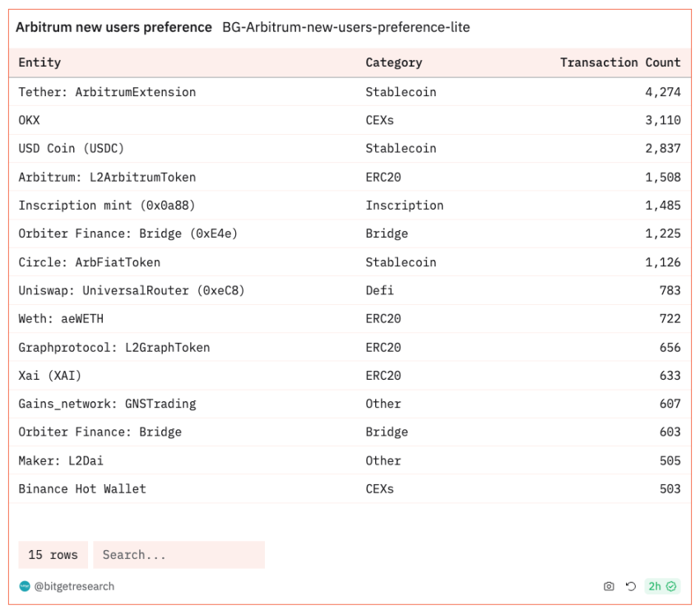The width and height of the screenshot is (700, 610).
Task: Click the 4,274 transaction count cell
Action: [663, 92]
